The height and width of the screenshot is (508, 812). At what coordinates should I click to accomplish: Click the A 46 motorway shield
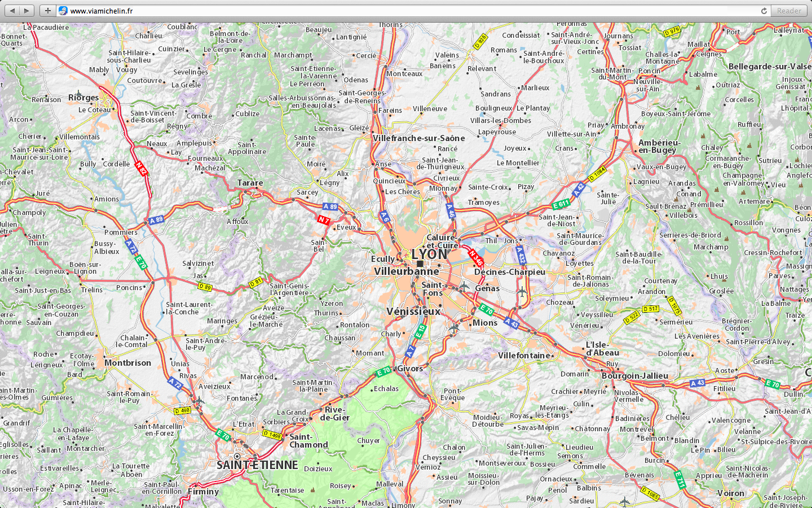click(x=450, y=211)
